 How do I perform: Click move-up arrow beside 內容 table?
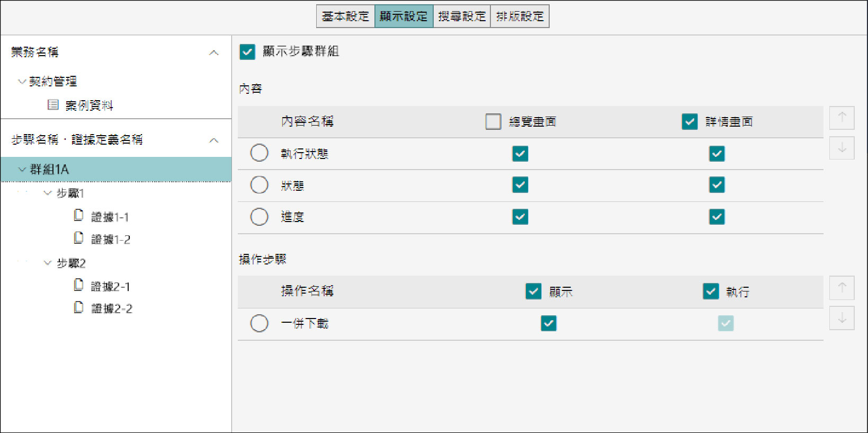click(x=842, y=117)
